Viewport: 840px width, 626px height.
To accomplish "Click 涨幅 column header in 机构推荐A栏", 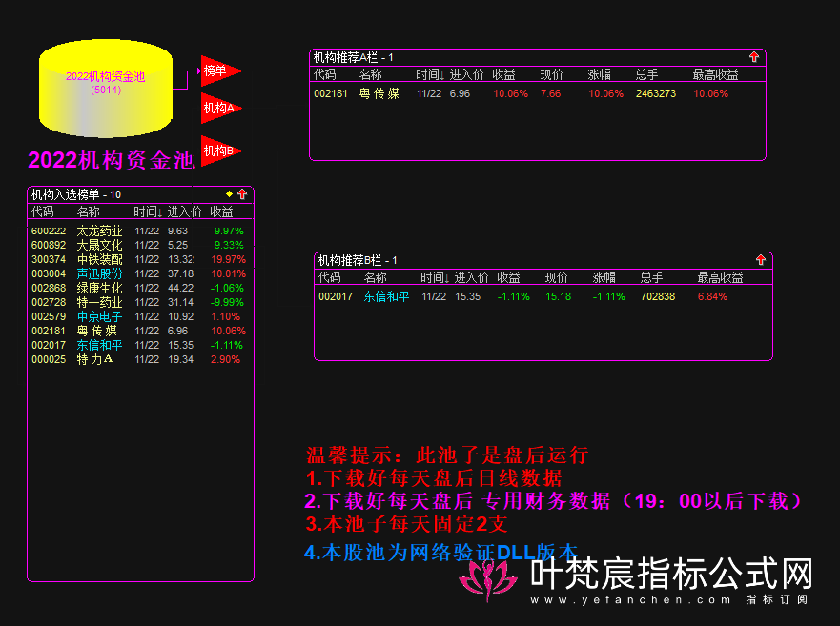I will [600, 75].
